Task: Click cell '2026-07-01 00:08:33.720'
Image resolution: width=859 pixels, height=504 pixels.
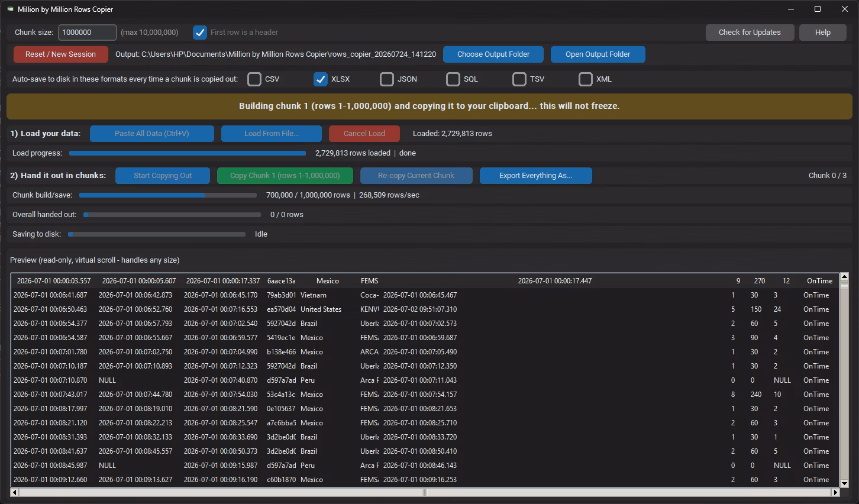Action: [420, 437]
